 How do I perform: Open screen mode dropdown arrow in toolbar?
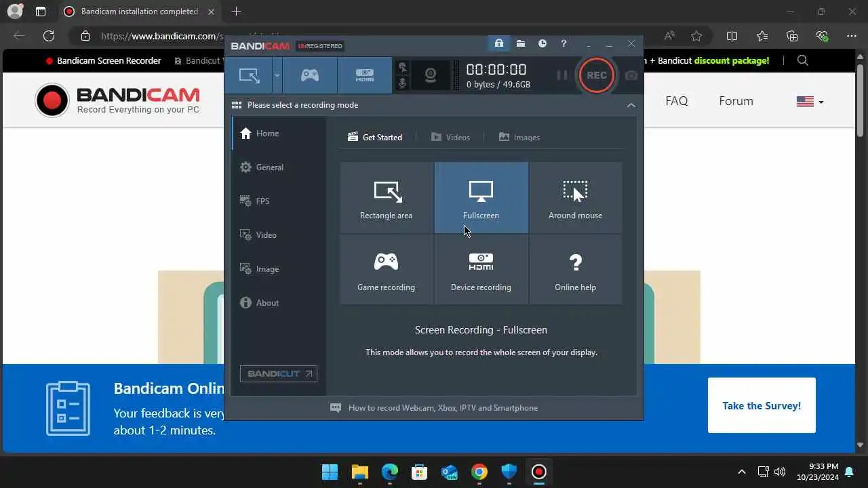(277, 75)
